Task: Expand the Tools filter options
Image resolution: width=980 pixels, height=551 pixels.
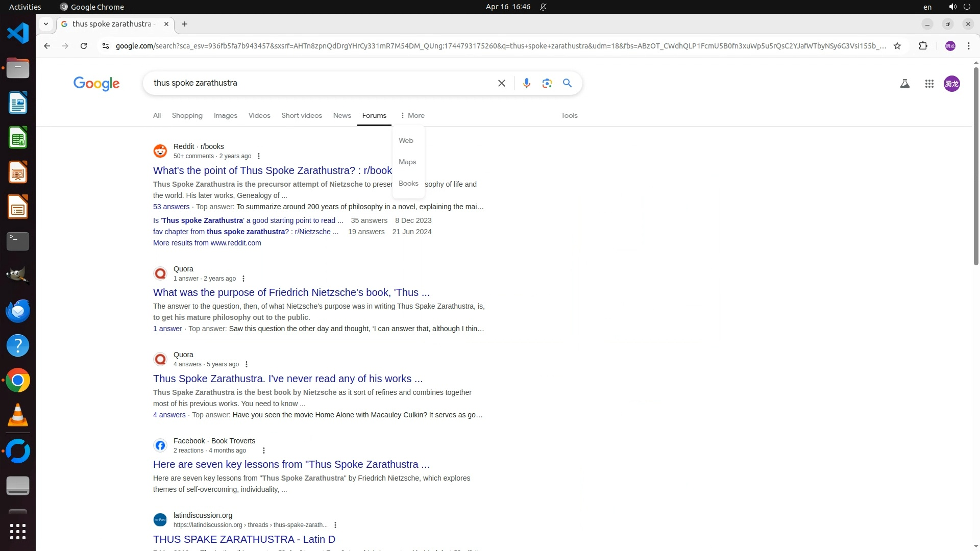Action: pyautogui.click(x=569, y=115)
